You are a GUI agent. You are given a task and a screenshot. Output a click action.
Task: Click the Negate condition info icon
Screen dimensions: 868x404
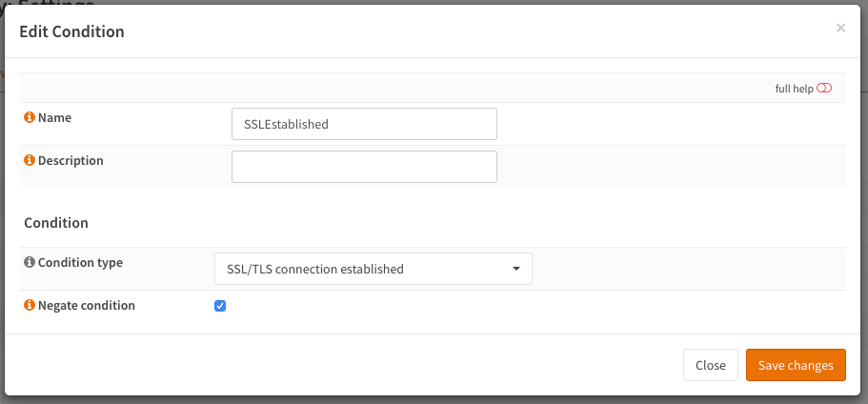(x=30, y=305)
